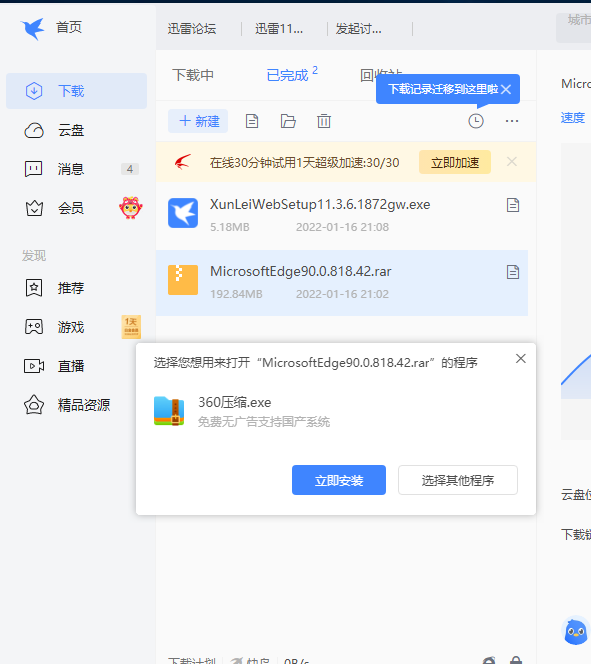This screenshot has height=664, width=591.
Task: Open 会员 membership page
Action: pyautogui.click(x=71, y=208)
